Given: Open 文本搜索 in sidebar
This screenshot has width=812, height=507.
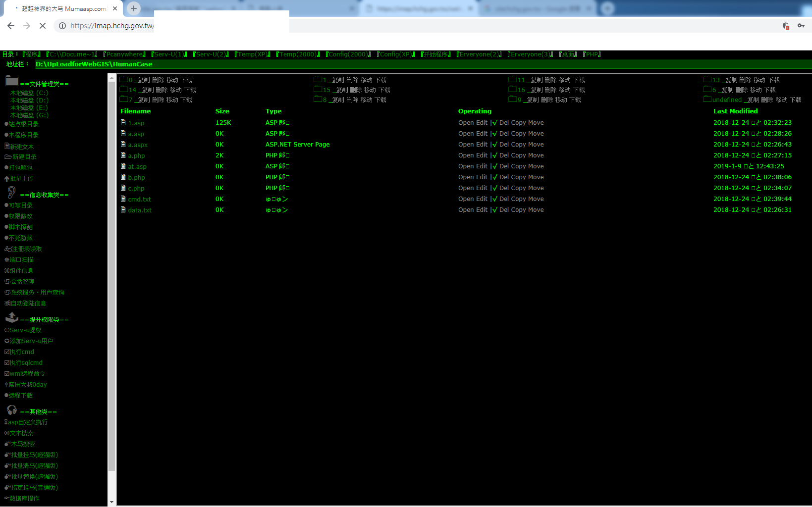Looking at the screenshot, I should click(x=19, y=433).
